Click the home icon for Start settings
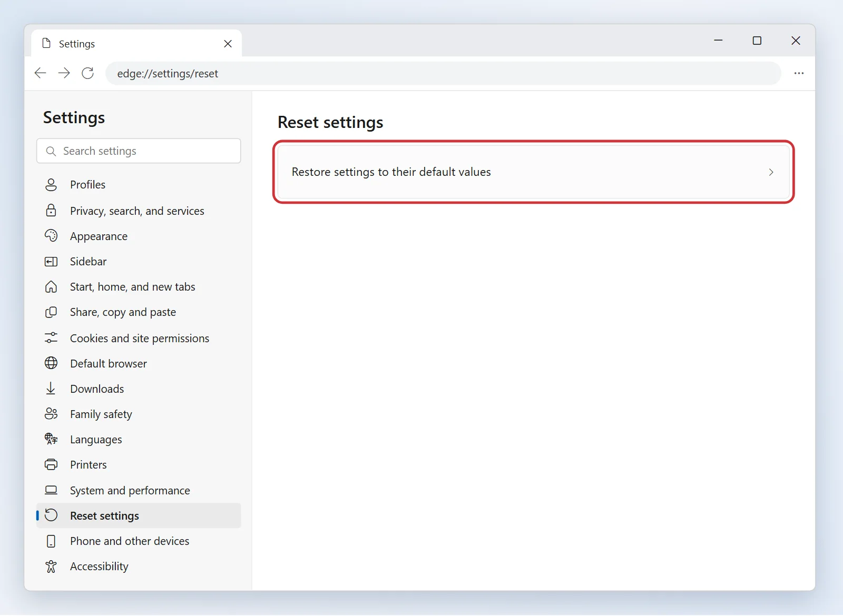 pyautogui.click(x=51, y=287)
